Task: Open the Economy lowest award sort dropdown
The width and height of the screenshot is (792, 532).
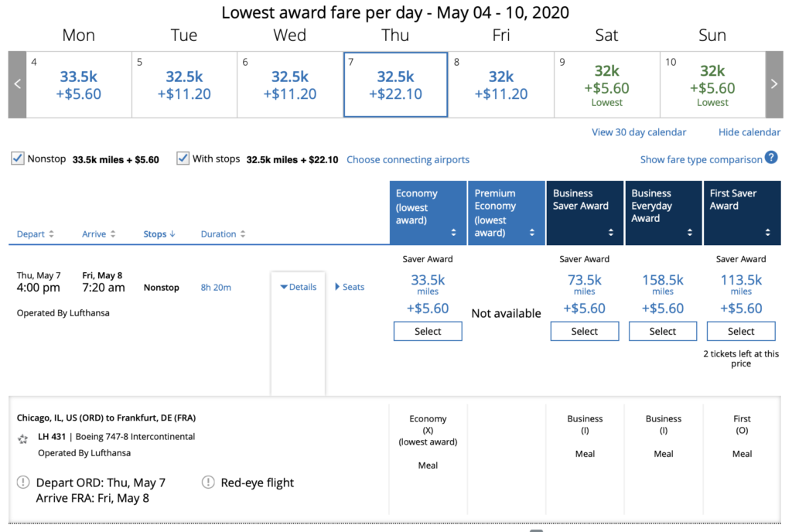Action: 456,230
